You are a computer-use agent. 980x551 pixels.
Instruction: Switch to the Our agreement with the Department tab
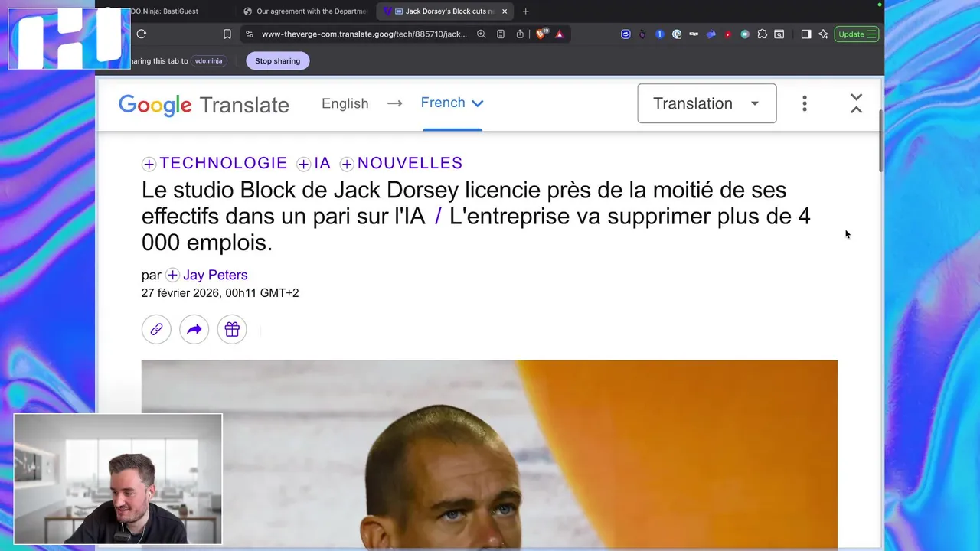coord(306,11)
